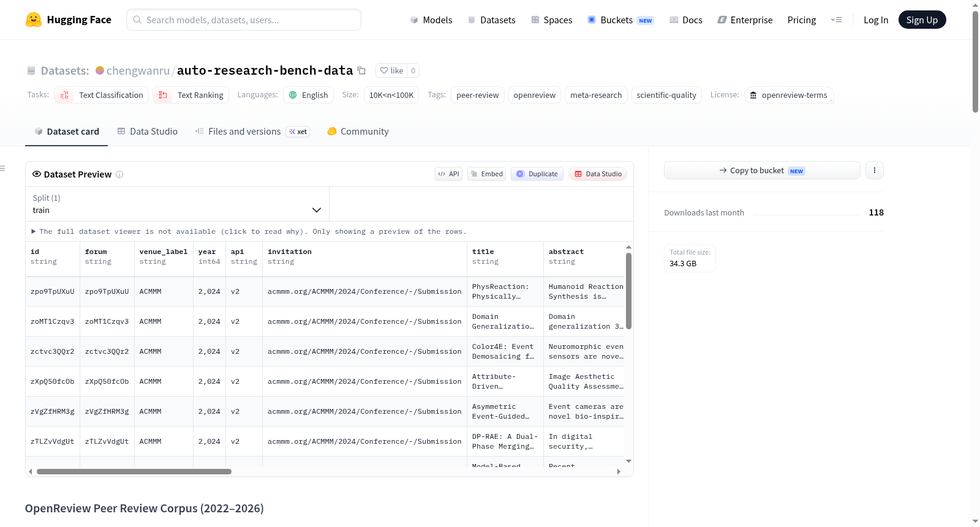This screenshot has width=980, height=527.
Task: Click id cell zoMT1Czqv3
Action: pyautogui.click(x=53, y=321)
